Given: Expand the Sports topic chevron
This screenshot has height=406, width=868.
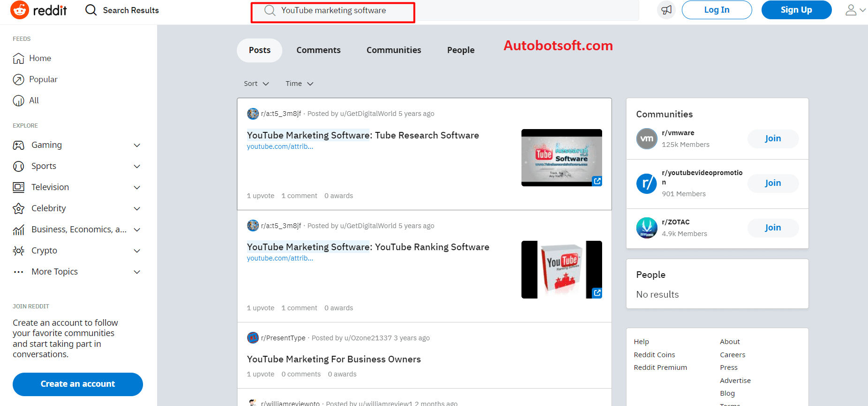Looking at the screenshot, I should [137, 166].
